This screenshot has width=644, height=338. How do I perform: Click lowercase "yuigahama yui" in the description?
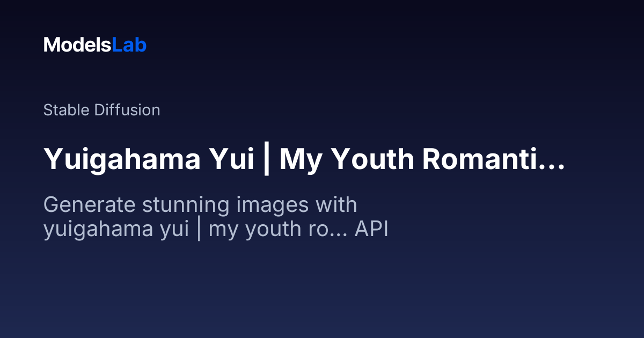[116, 230]
